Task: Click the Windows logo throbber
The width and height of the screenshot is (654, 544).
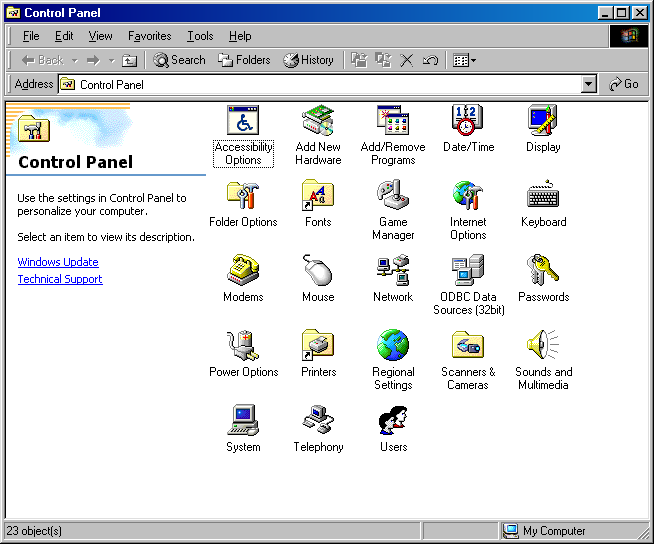Action: (629, 36)
